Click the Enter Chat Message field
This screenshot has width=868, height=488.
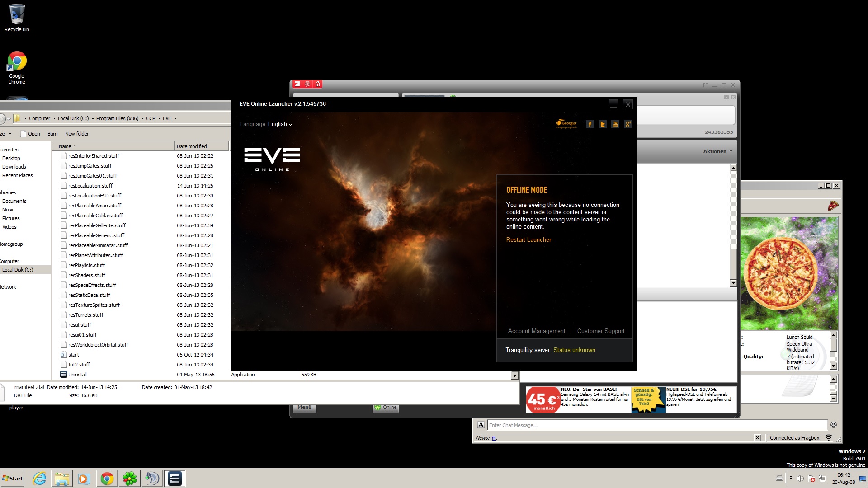click(656, 425)
